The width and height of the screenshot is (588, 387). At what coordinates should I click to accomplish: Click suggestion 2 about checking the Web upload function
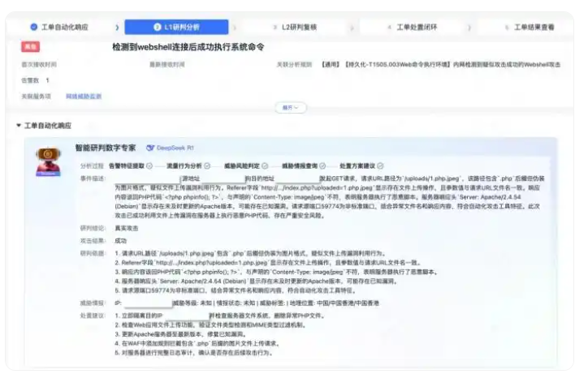coord(210,325)
